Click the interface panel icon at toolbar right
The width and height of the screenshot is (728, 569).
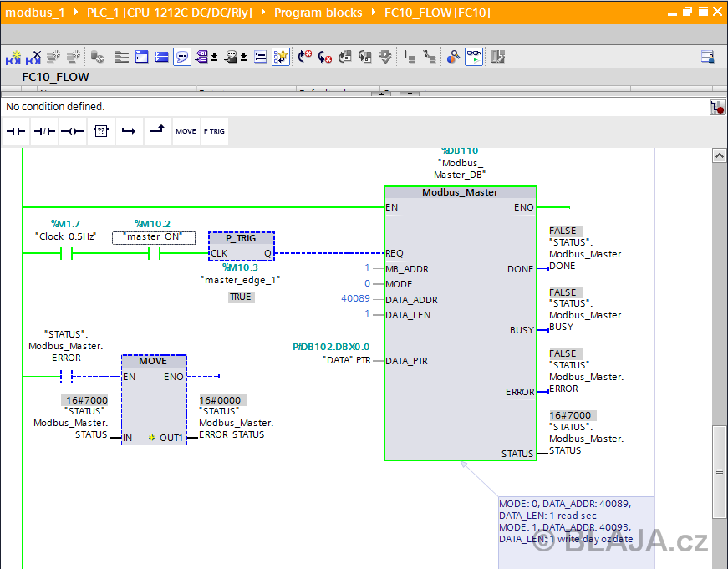pos(708,57)
